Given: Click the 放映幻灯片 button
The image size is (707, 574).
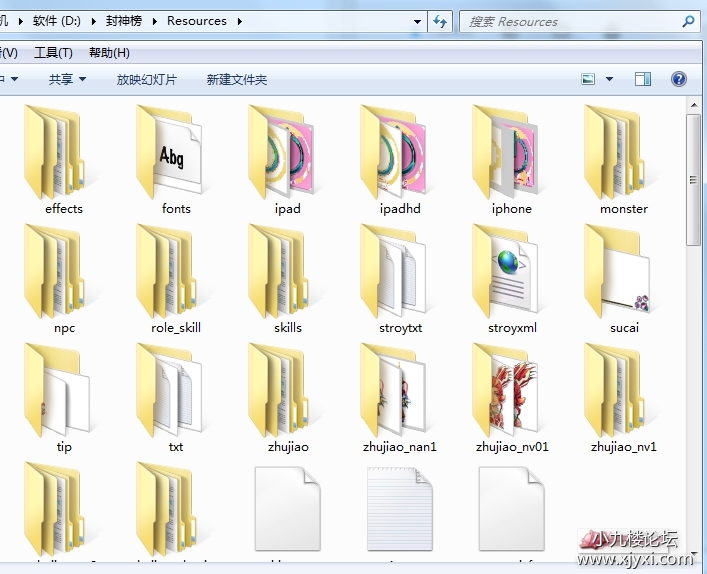Looking at the screenshot, I should [147, 79].
